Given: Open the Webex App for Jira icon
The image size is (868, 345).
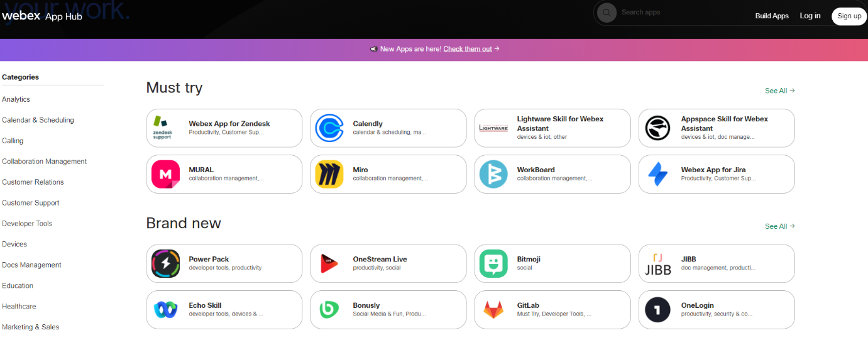Looking at the screenshot, I should pyautogui.click(x=657, y=174).
